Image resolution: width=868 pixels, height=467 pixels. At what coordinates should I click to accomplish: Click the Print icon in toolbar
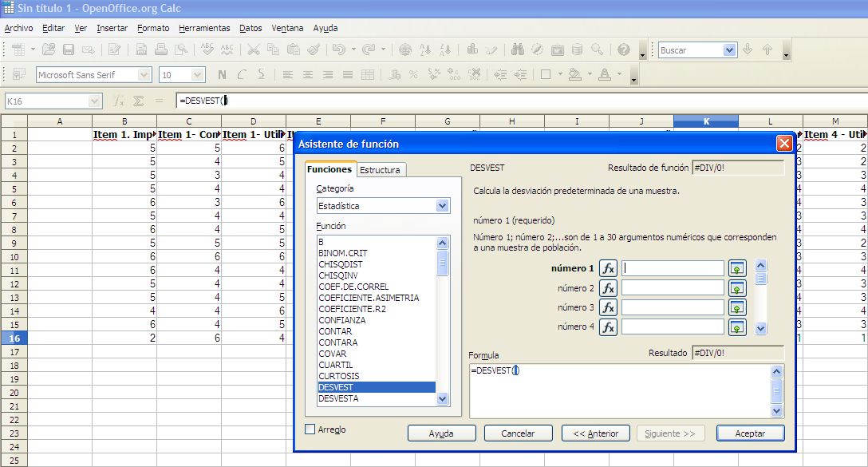(x=161, y=49)
